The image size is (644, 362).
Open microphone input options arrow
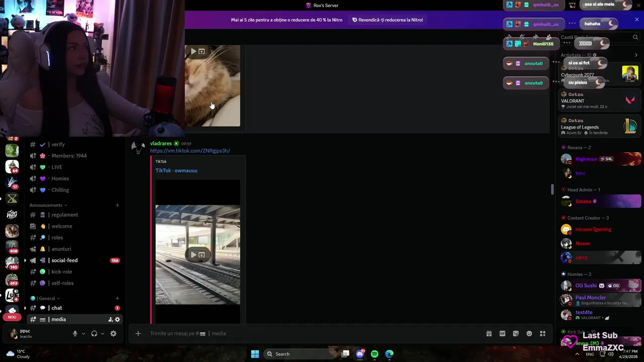[83, 333]
